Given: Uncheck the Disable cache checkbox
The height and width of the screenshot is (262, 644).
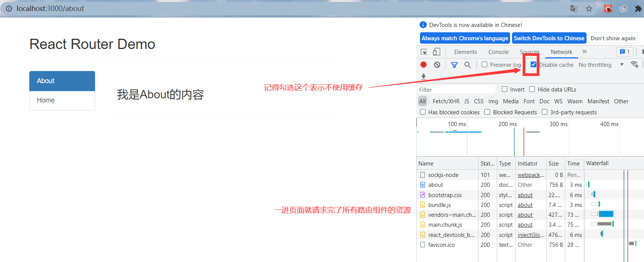Looking at the screenshot, I should coord(533,65).
